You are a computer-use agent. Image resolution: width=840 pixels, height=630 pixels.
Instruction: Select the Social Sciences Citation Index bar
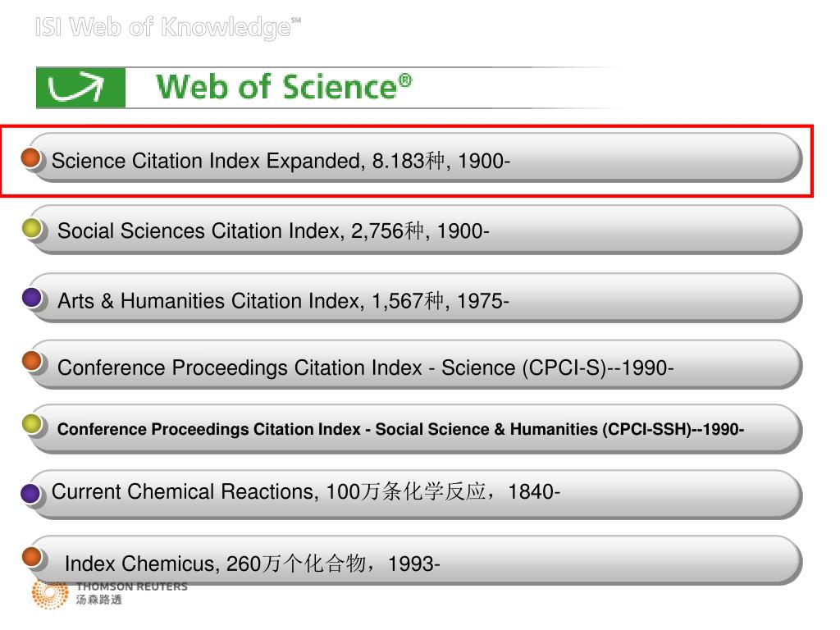point(414,231)
